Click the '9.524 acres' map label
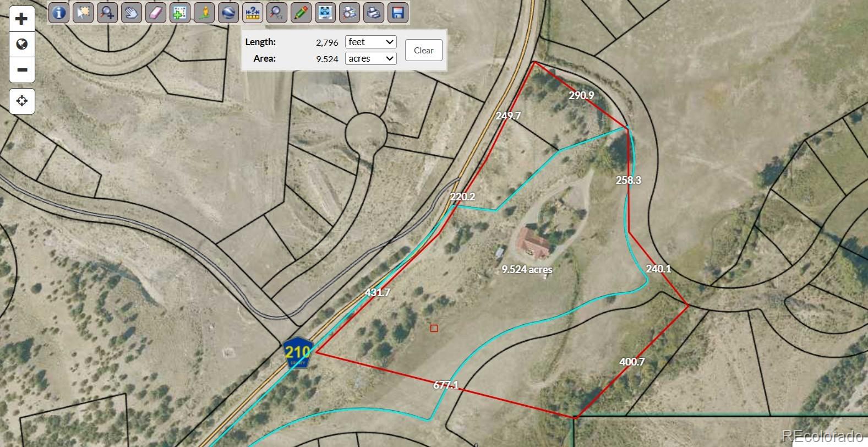The image size is (868, 447). coord(527,269)
